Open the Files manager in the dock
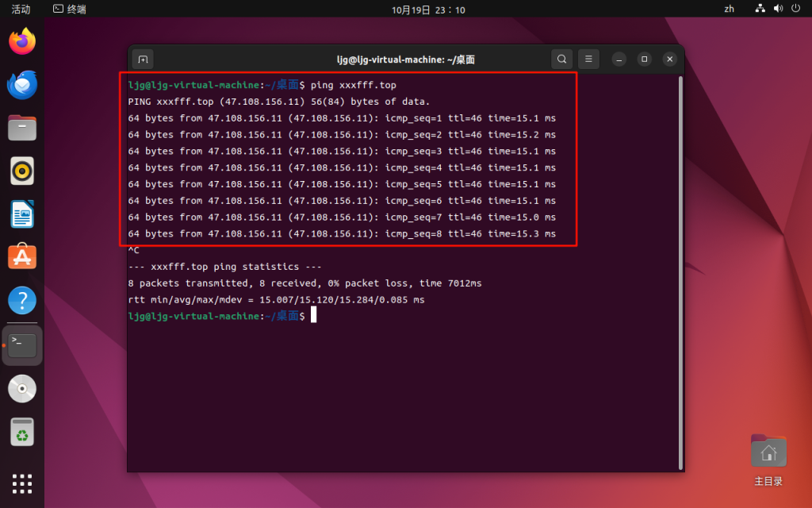Viewport: 812px width, 508px height. (x=22, y=127)
